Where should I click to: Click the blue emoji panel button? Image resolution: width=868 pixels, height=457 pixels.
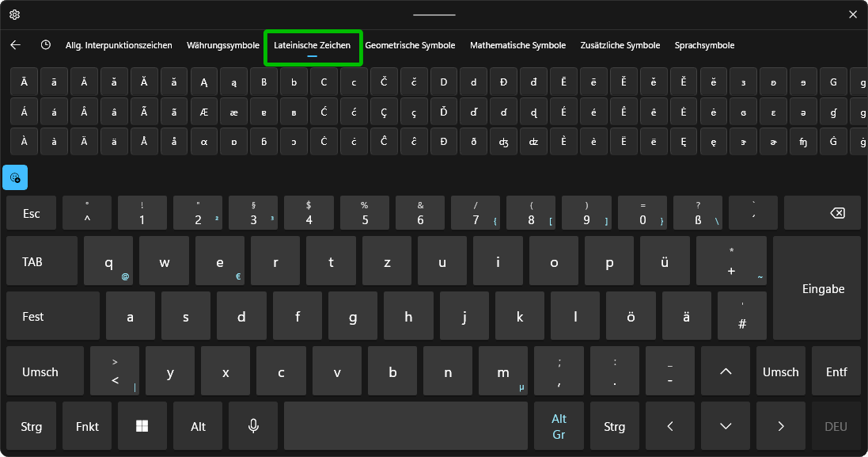[15, 178]
